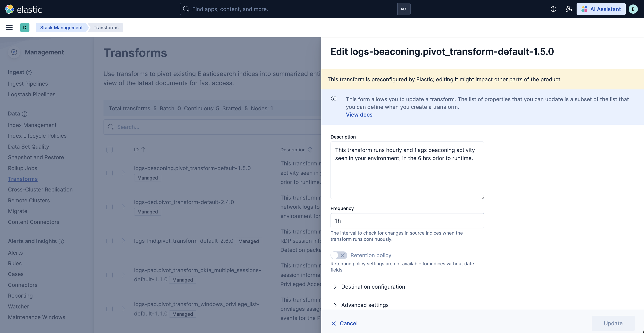This screenshot has height=333, width=644.
Task: Click inside the Frequency input field
Action: 407,221
